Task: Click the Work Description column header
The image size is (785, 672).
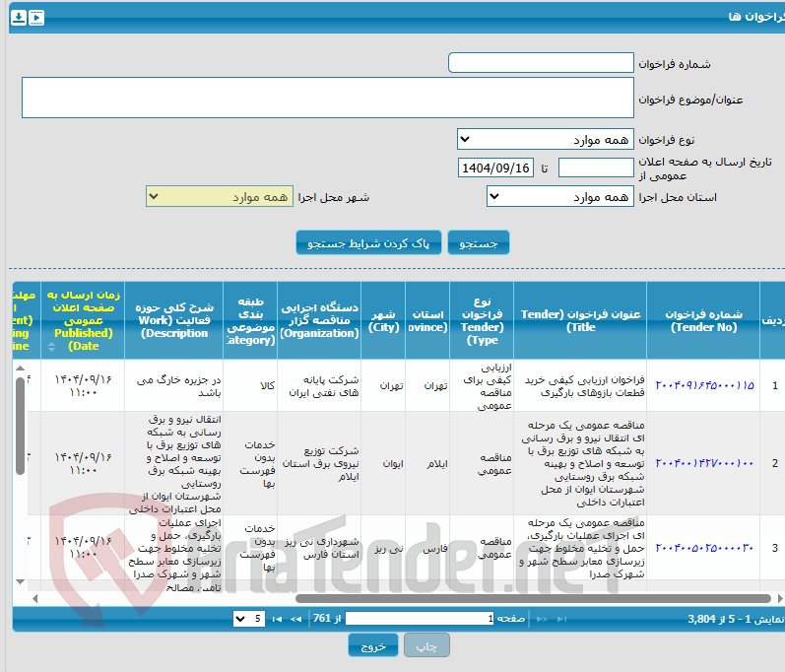Action: coord(174,320)
